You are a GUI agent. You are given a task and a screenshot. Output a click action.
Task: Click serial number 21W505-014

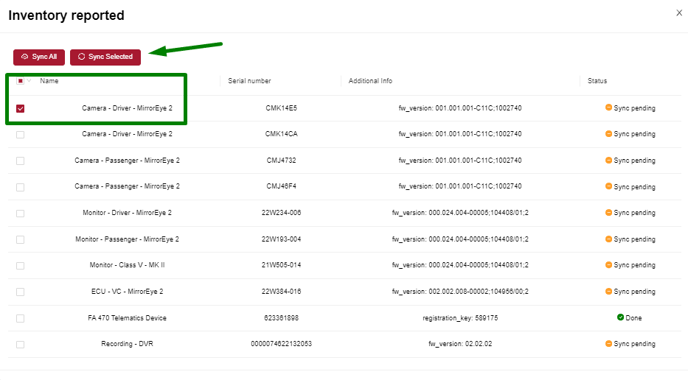click(x=281, y=265)
